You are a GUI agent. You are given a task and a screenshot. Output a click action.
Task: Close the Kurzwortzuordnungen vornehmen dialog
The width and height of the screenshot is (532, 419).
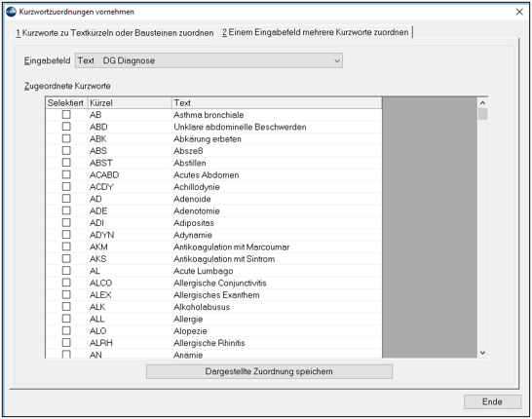(x=519, y=12)
